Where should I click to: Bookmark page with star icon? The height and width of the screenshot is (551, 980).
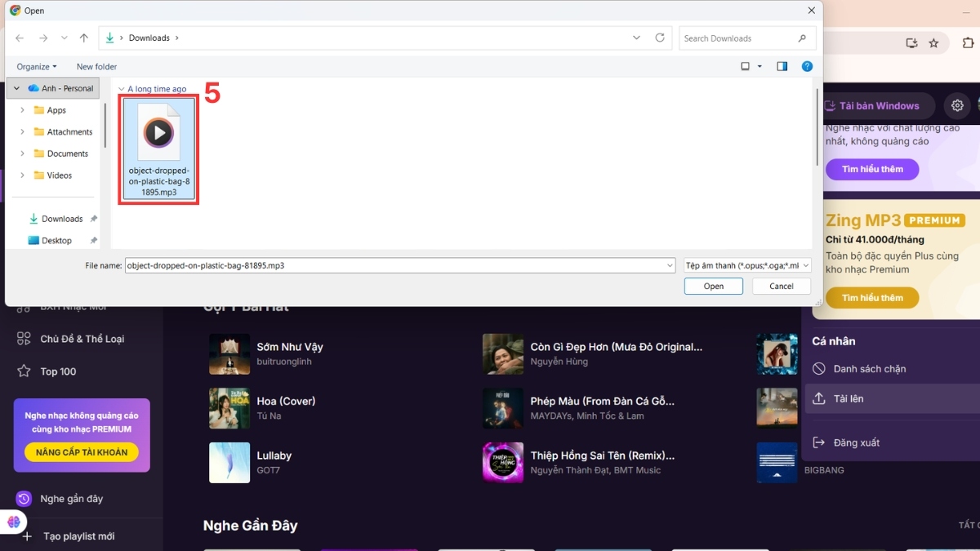(933, 43)
